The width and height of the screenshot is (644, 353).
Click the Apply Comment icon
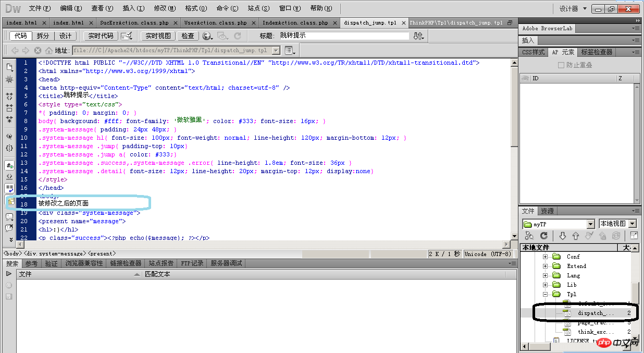[9, 217]
